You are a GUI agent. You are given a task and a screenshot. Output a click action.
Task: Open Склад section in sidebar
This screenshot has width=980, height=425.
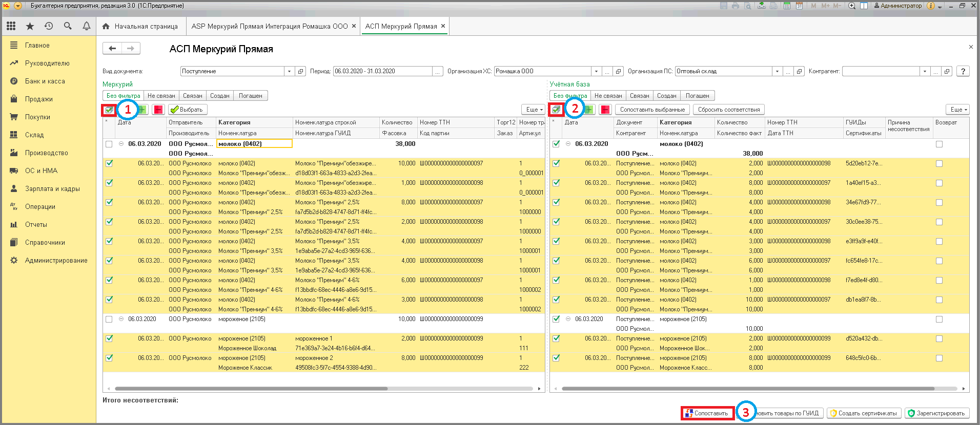34,135
